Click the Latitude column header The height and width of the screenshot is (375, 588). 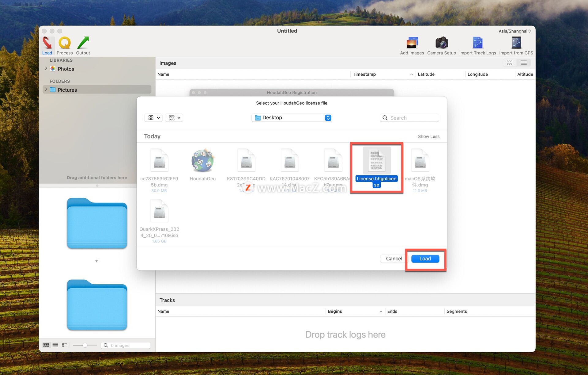tap(440, 74)
